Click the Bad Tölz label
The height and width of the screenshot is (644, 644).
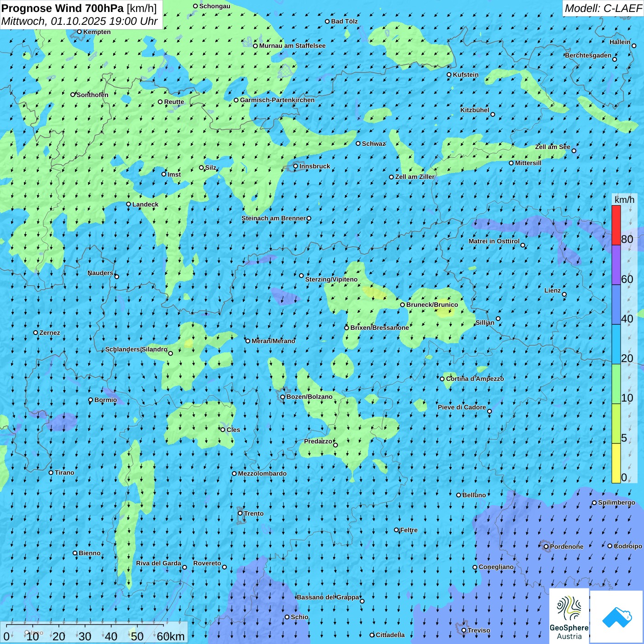pos(345,21)
